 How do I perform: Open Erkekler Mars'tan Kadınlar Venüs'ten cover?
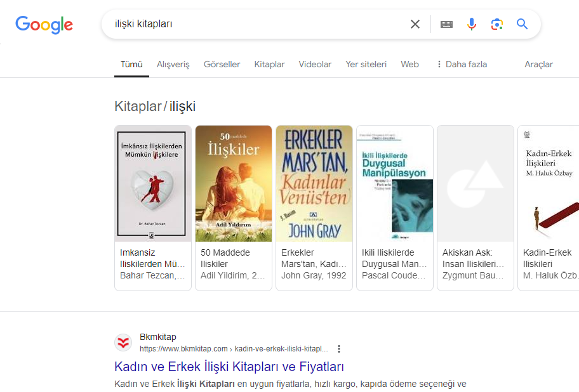point(314,184)
